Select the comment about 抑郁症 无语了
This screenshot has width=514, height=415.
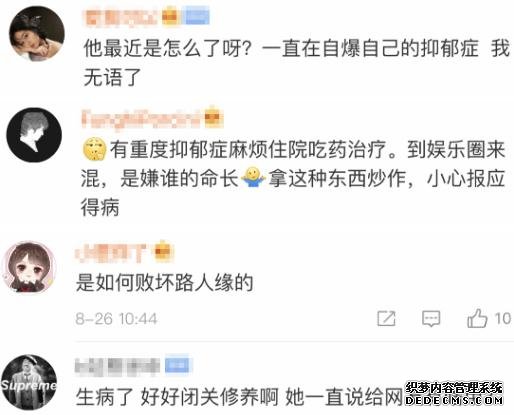pos(296,63)
